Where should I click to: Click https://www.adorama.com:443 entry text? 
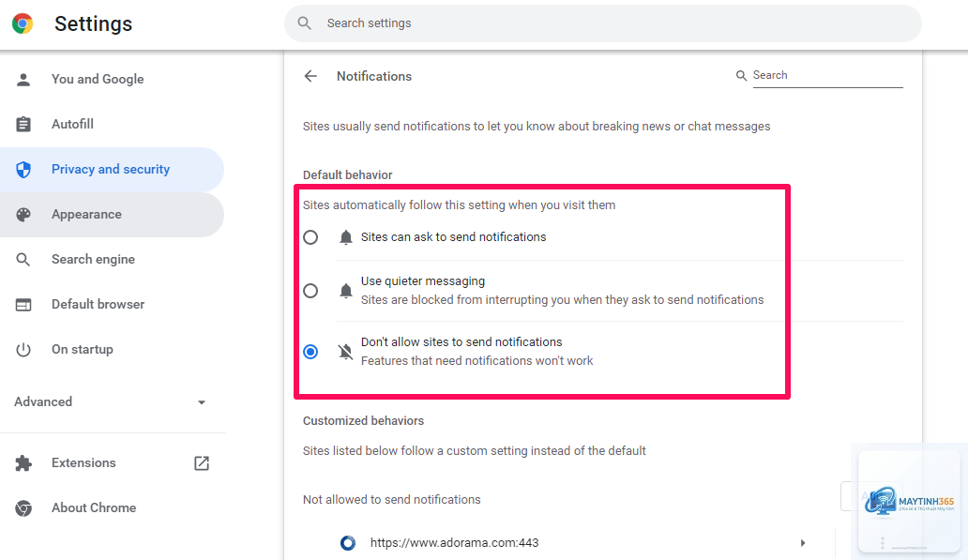pyautogui.click(x=454, y=543)
